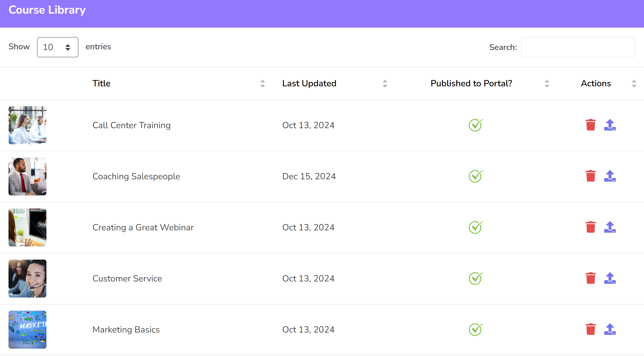This screenshot has width=644, height=356.
Task: Click into the Search input field
Action: (578, 47)
